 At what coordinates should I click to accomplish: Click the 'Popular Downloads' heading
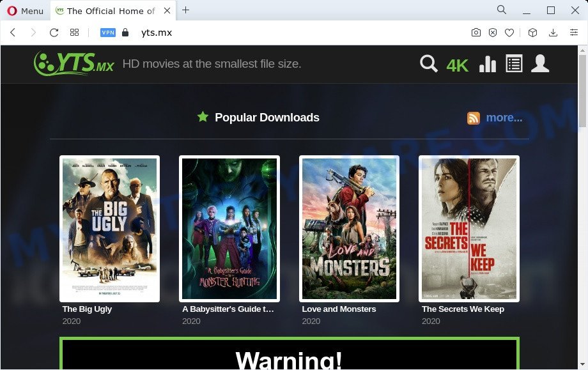267,118
